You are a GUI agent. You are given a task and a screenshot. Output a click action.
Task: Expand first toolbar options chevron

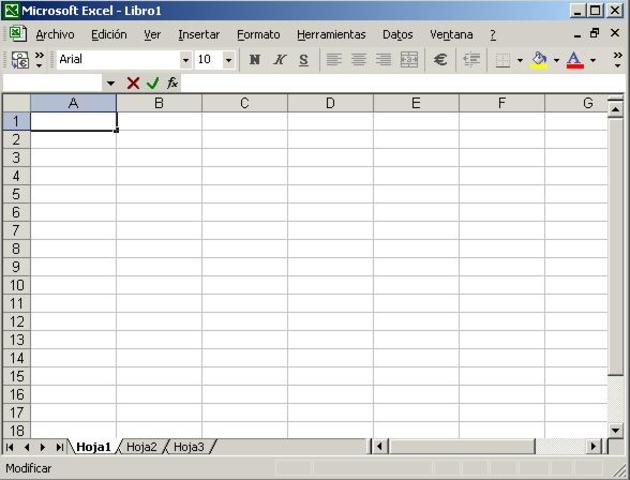coord(39,59)
